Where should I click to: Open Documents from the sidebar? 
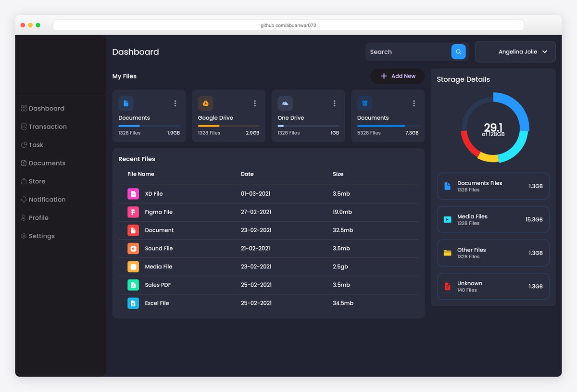click(47, 164)
